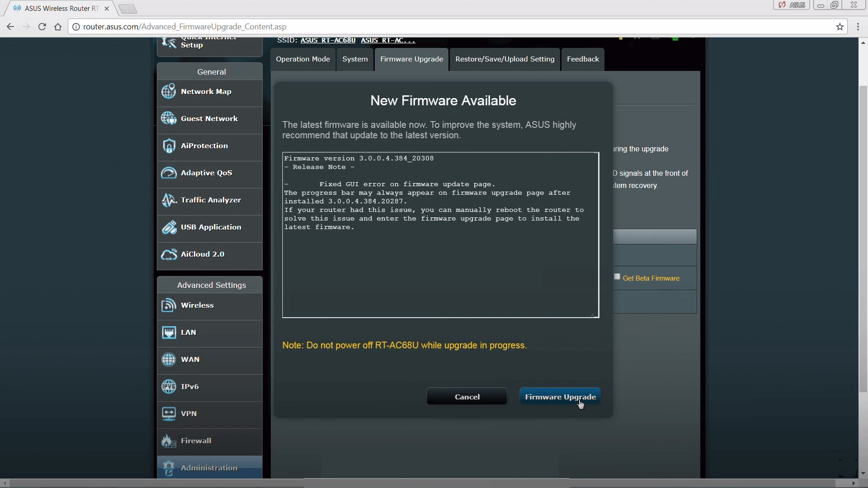
Task: Open Traffic Analyzer menu entry
Action: [210, 200]
